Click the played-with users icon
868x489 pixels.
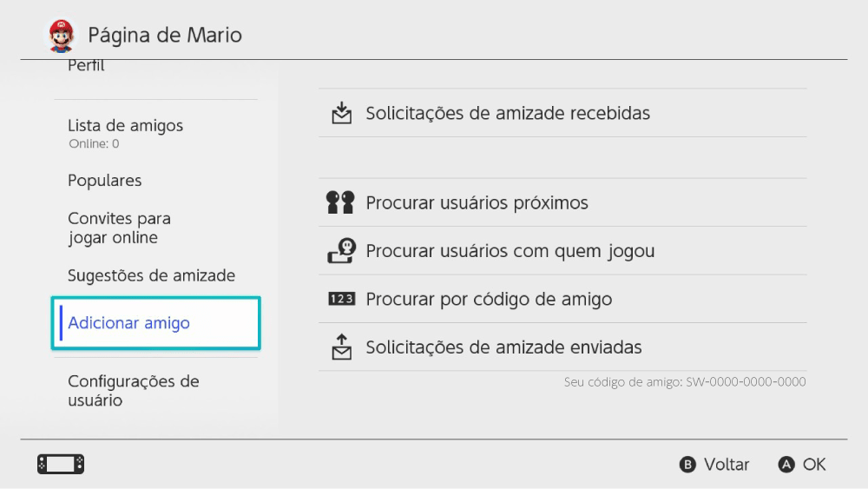point(341,251)
